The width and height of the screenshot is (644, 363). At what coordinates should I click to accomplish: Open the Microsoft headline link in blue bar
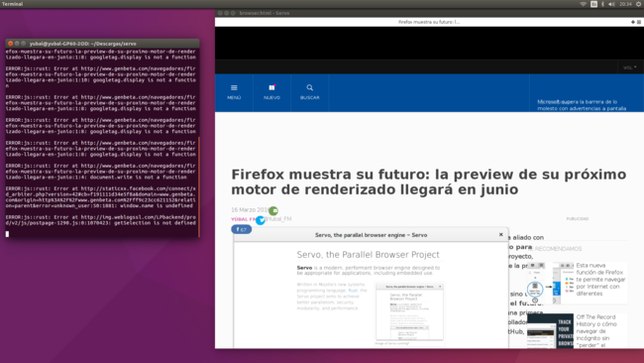click(582, 105)
